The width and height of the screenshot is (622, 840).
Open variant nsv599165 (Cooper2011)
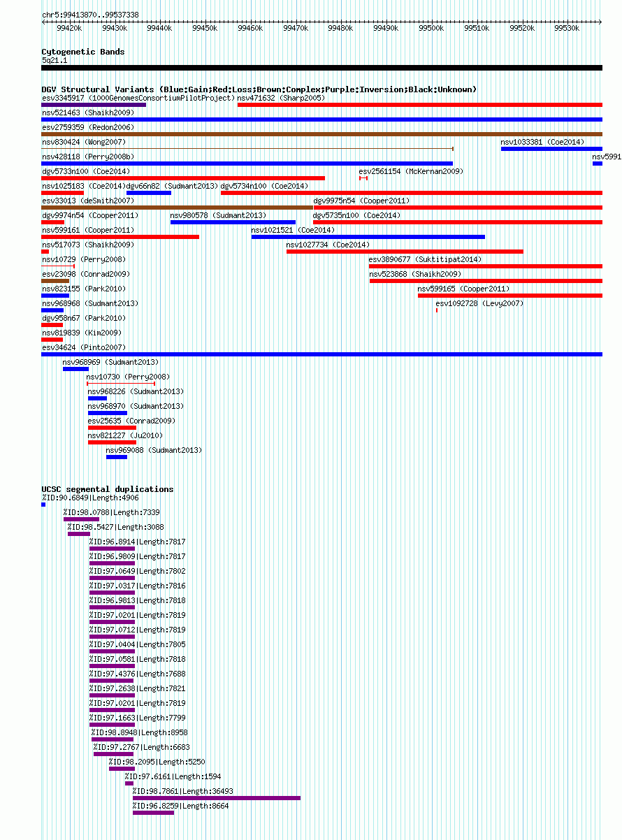(x=510, y=296)
